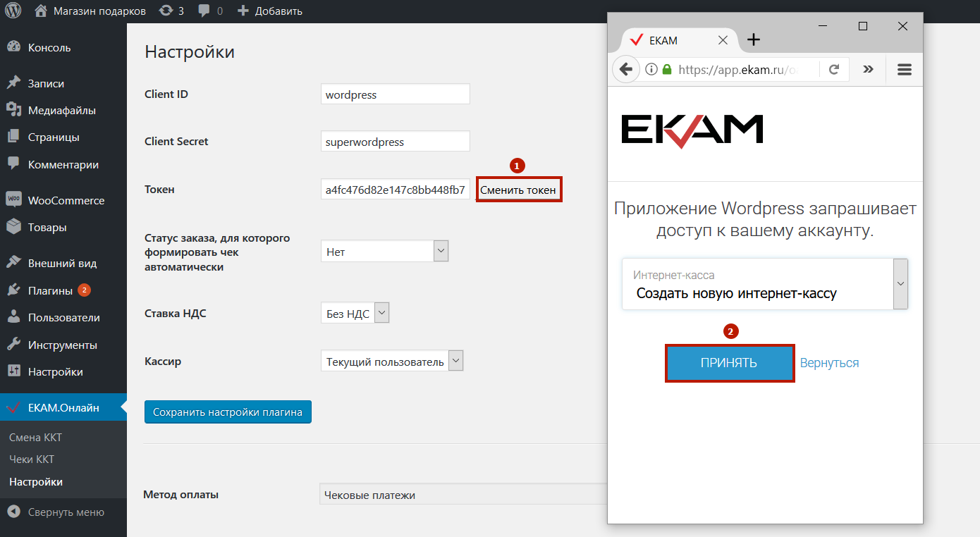Open pending updates icon showing 3
980x537 pixels.
pos(166,11)
